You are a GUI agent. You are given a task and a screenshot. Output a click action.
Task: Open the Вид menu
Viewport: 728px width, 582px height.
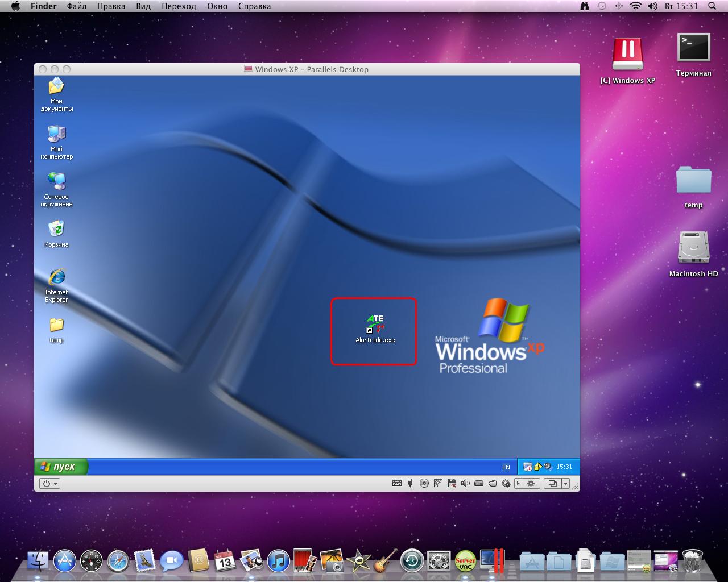point(143,6)
